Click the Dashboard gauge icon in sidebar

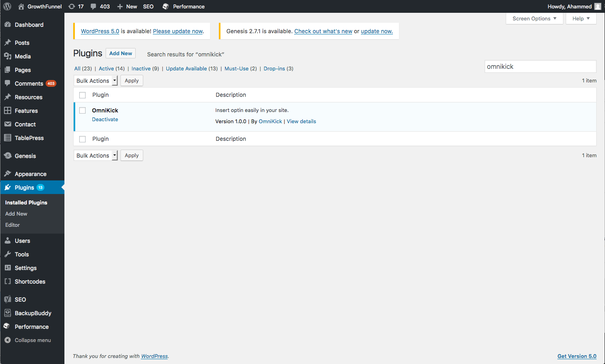(x=8, y=24)
